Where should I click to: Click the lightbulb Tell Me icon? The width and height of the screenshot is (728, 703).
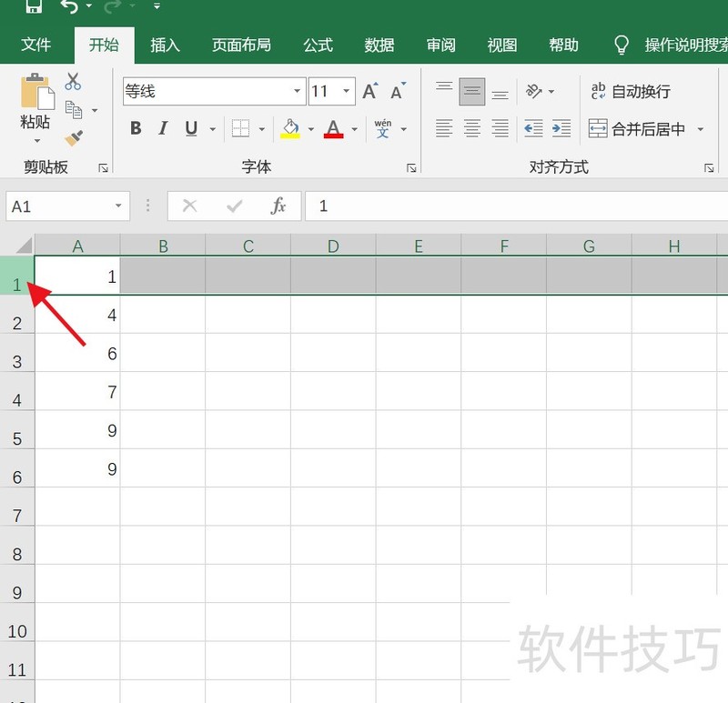tap(622, 45)
